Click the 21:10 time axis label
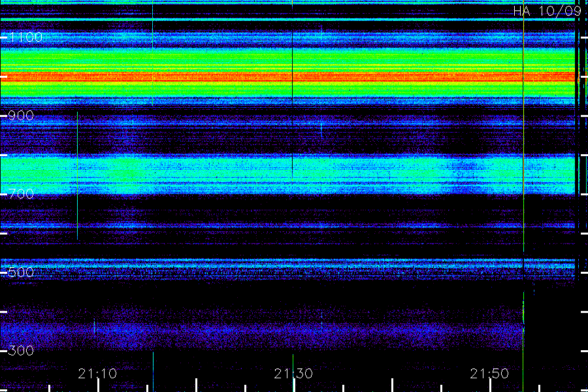 coord(97,374)
